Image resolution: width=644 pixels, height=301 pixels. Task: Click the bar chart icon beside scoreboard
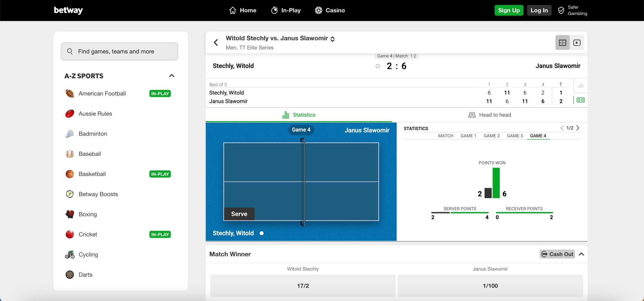coord(580,86)
